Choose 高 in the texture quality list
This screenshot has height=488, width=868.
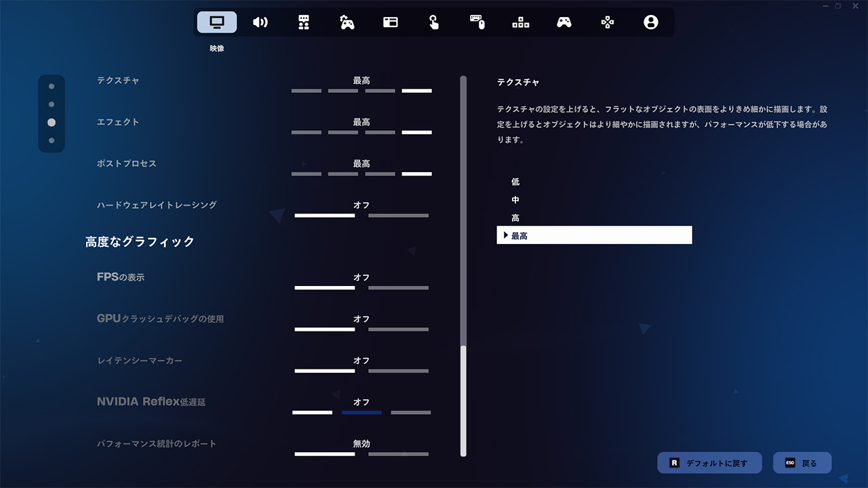tap(515, 218)
